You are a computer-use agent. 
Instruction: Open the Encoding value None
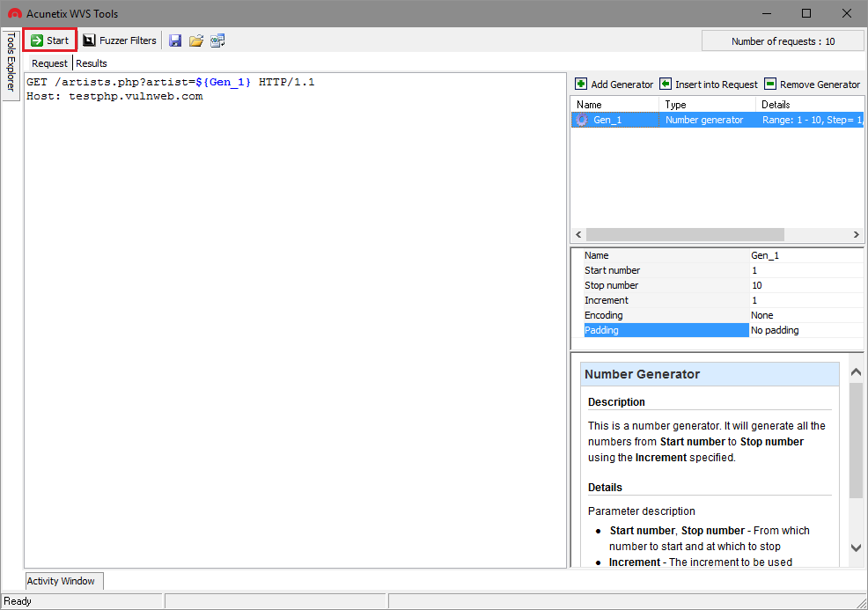click(x=806, y=315)
